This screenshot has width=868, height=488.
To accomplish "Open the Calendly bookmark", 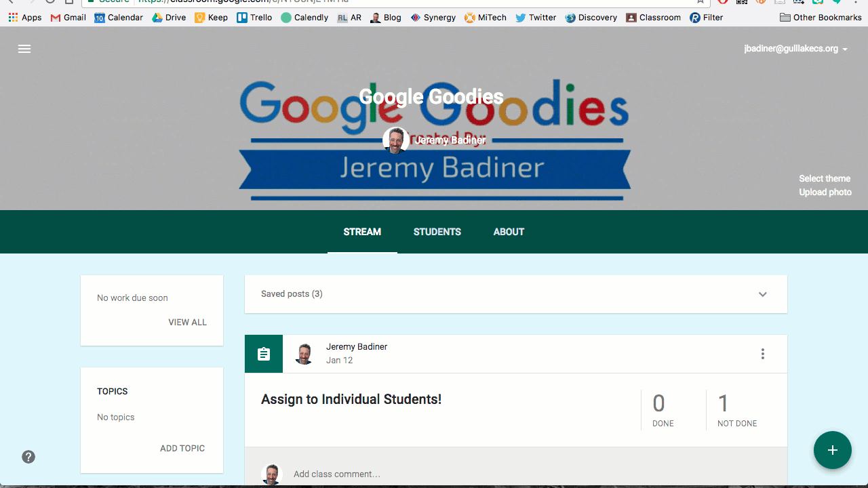I will pos(304,18).
